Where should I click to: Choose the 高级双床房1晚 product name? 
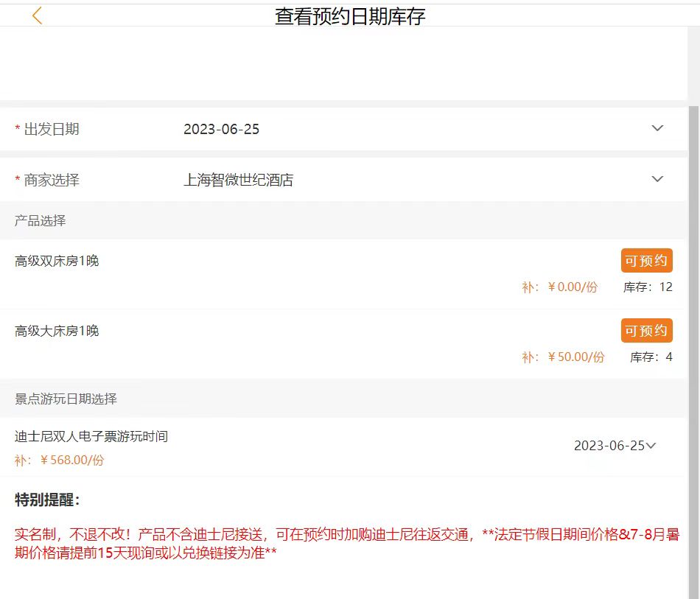(x=57, y=261)
